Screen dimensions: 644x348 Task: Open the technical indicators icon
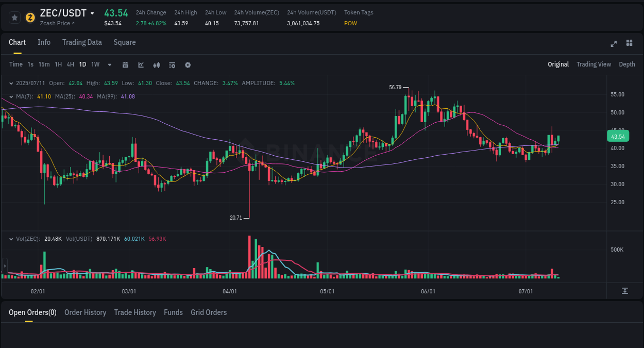(x=141, y=65)
